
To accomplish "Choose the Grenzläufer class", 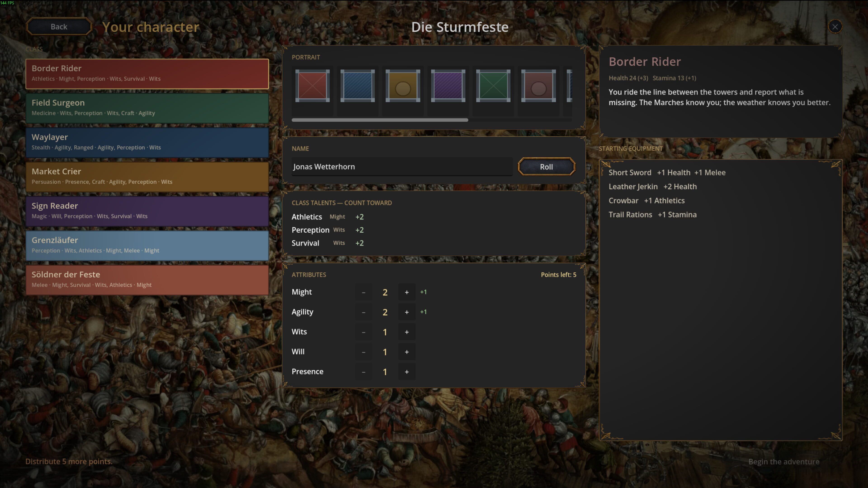I will [147, 246].
